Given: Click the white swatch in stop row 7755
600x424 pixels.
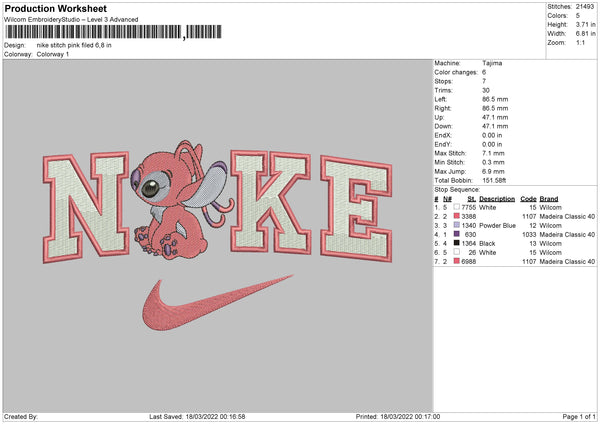Looking at the screenshot, I should tap(457, 207).
